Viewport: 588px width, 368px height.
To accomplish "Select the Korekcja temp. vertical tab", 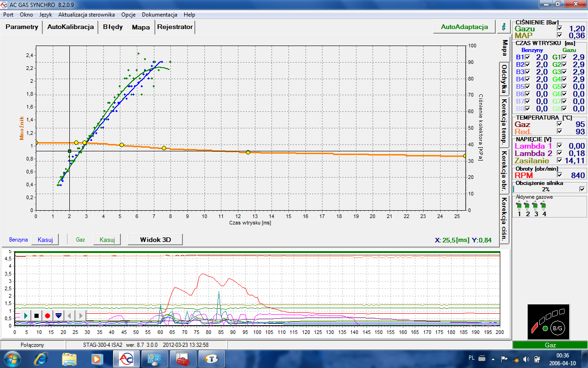I will click(504, 121).
